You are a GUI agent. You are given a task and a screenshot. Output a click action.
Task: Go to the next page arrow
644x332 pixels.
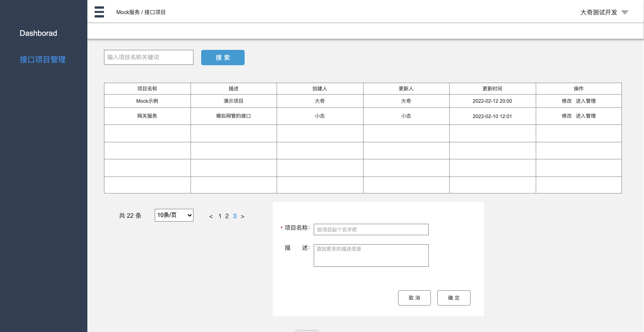tap(242, 216)
